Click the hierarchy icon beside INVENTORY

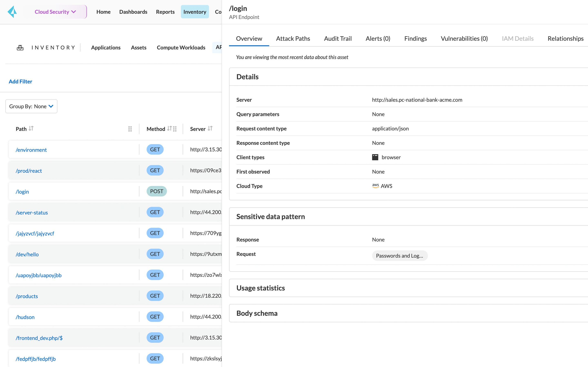20,48
